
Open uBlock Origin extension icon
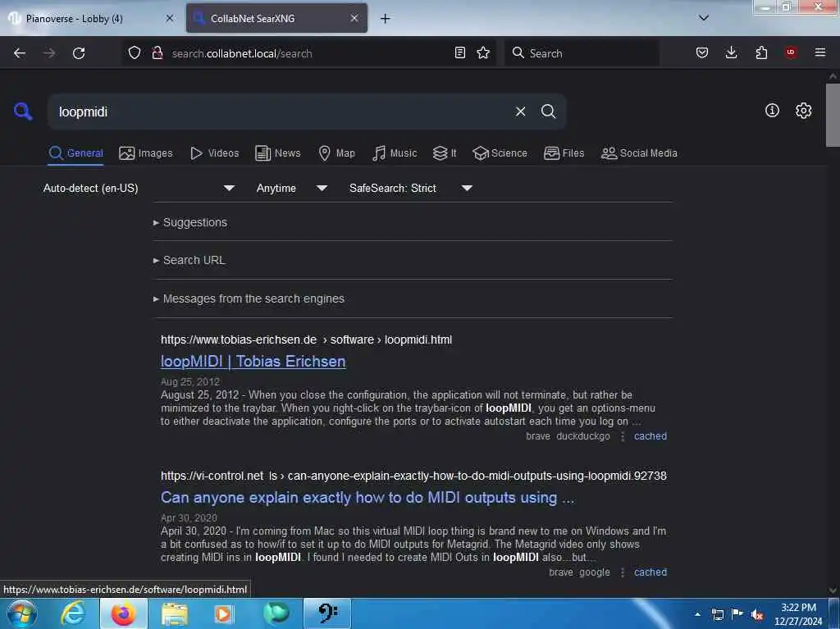(x=791, y=52)
